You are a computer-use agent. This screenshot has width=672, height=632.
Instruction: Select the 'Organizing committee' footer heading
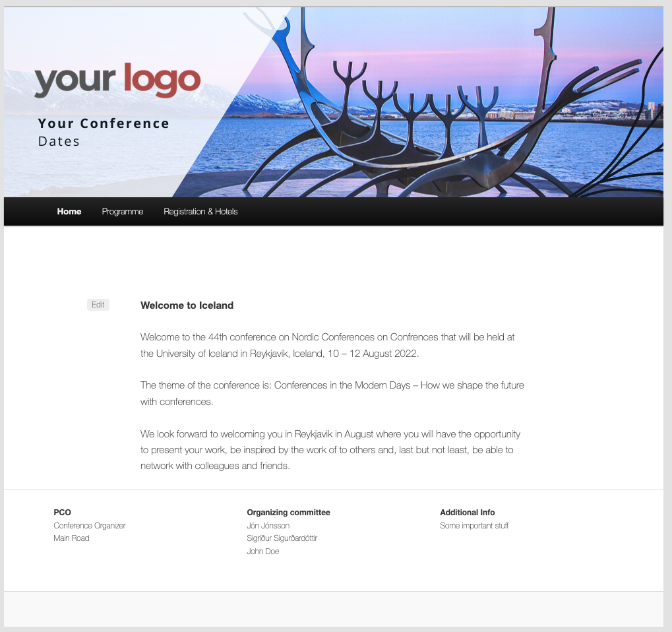pyautogui.click(x=288, y=513)
